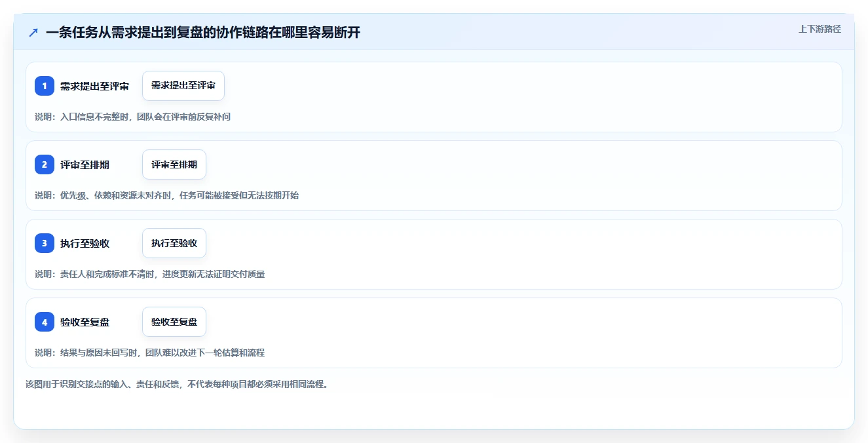Image resolution: width=868 pixels, height=443 pixels.
Task: Click the step 4 number badge
Action: coord(45,322)
